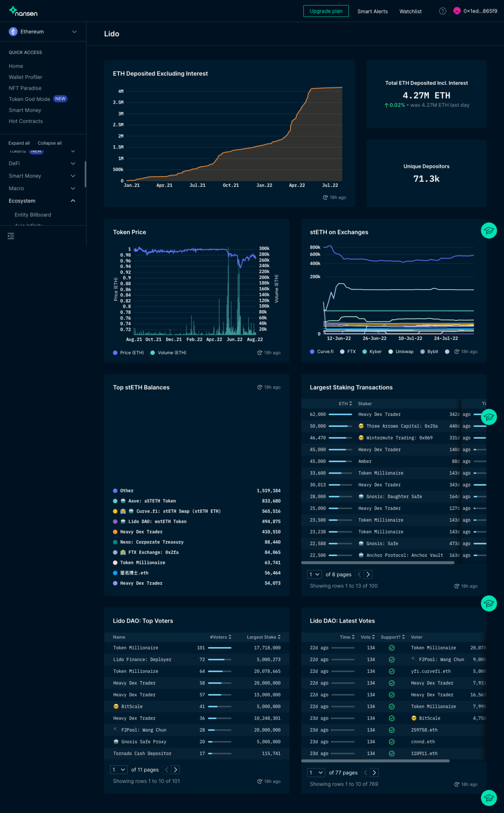Toggle Curve.fi series in exchanges chart legend
This screenshot has height=813, width=504.
coord(322,352)
